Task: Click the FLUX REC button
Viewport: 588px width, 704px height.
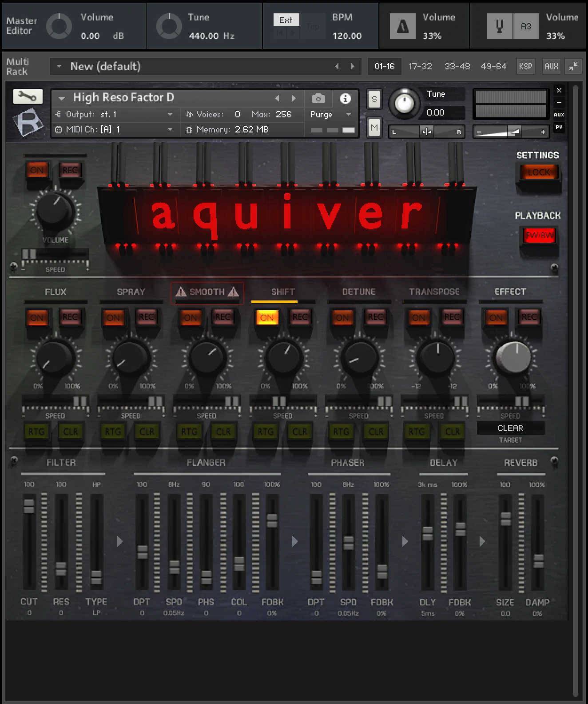Action: point(70,317)
